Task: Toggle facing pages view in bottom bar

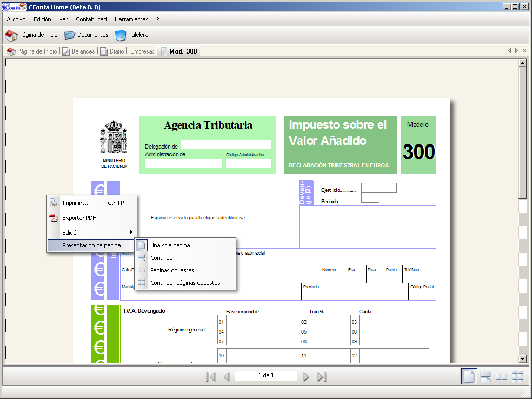Action: point(501,377)
